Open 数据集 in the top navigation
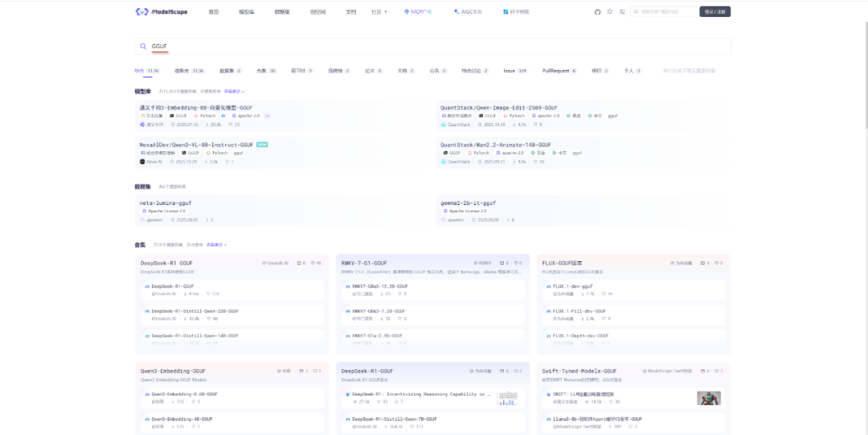868x435 pixels. (x=282, y=11)
